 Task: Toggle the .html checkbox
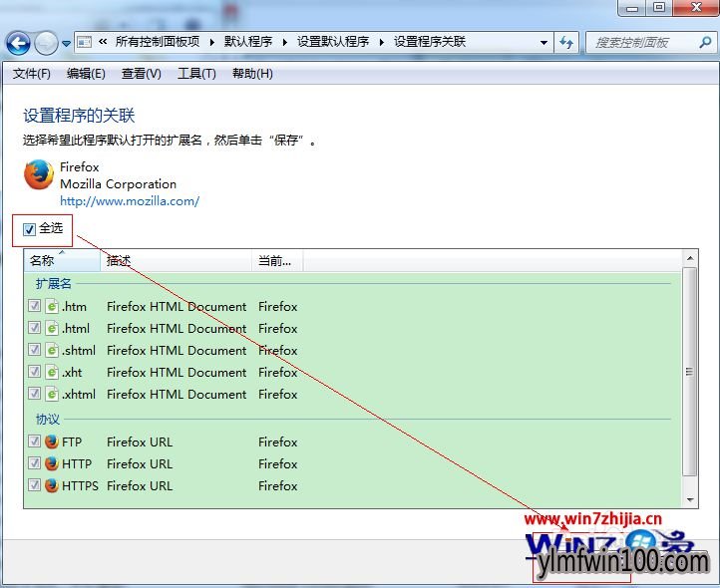point(34,328)
